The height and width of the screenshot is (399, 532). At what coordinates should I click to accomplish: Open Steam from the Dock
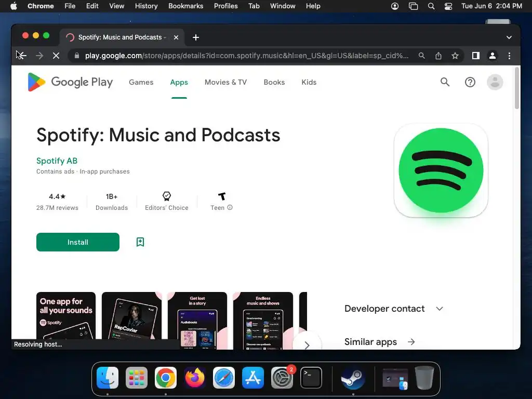(353, 378)
